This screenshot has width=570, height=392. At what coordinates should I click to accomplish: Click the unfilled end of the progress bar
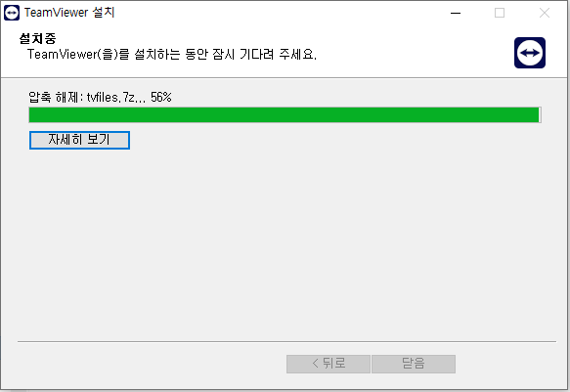pyautogui.click(x=540, y=114)
